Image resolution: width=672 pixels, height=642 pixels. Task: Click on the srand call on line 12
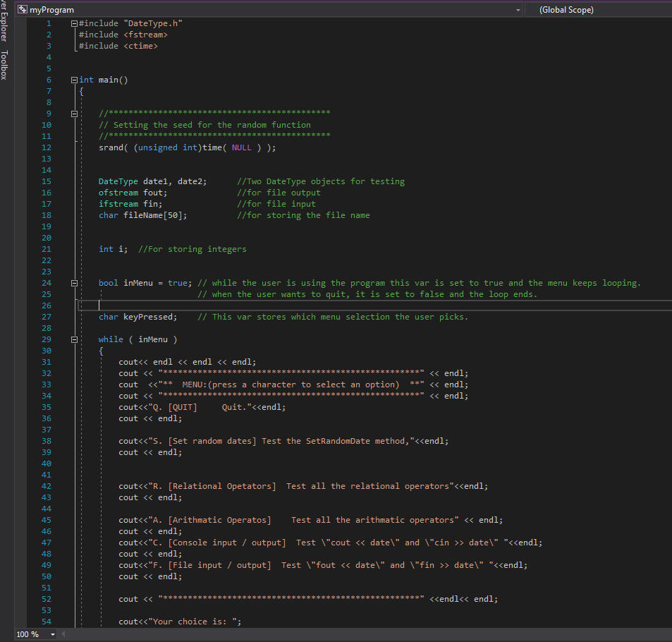click(111, 147)
